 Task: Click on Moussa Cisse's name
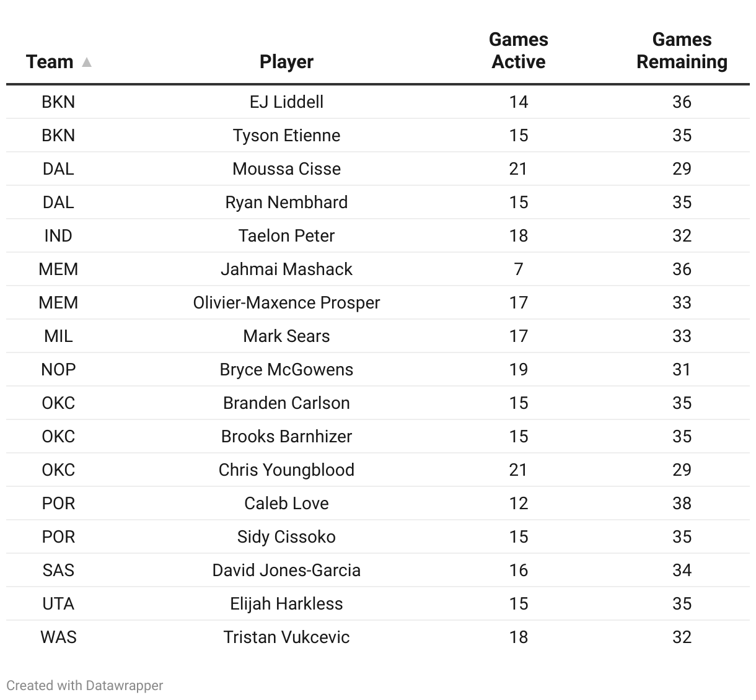click(x=286, y=168)
